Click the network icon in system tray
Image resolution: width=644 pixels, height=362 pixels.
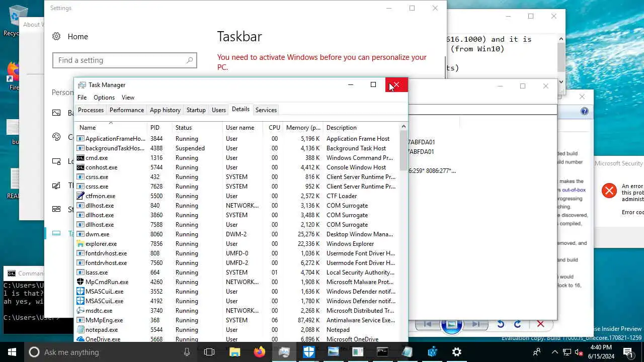567,352
